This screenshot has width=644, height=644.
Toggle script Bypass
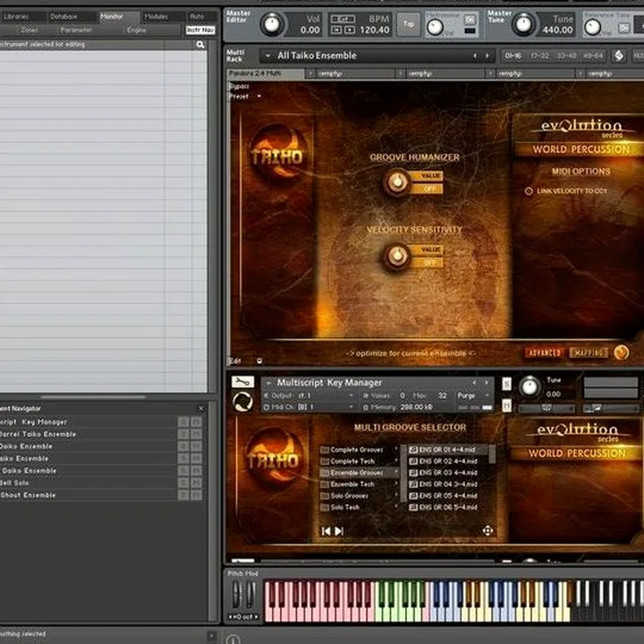coord(239,86)
